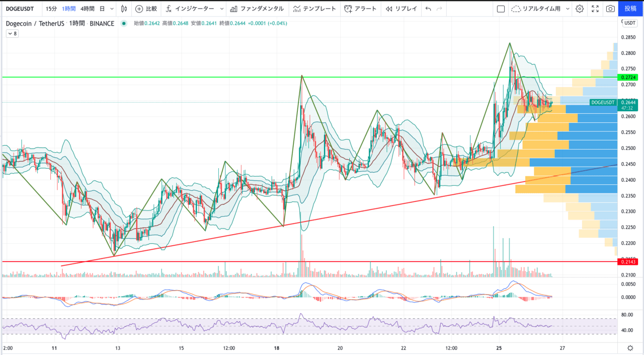Click the RSI 80.00 scale label
The height and width of the screenshot is (355, 644).
(626, 315)
